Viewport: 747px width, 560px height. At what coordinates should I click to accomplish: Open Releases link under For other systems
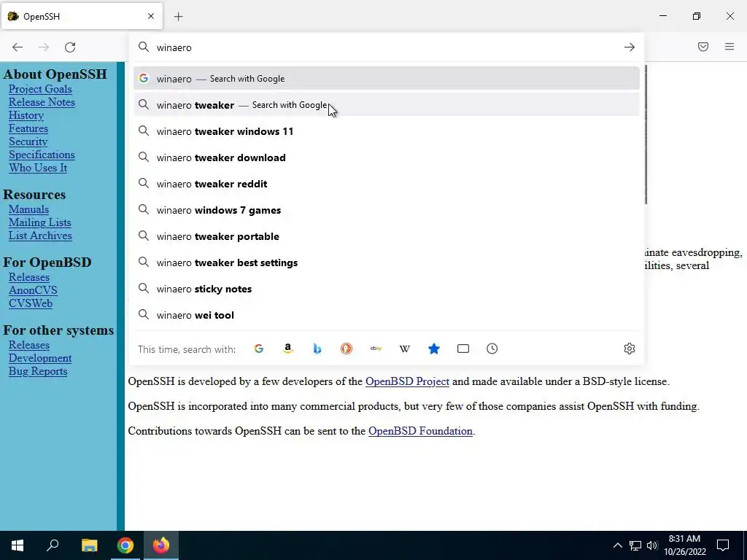pyautogui.click(x=29, y=345)
